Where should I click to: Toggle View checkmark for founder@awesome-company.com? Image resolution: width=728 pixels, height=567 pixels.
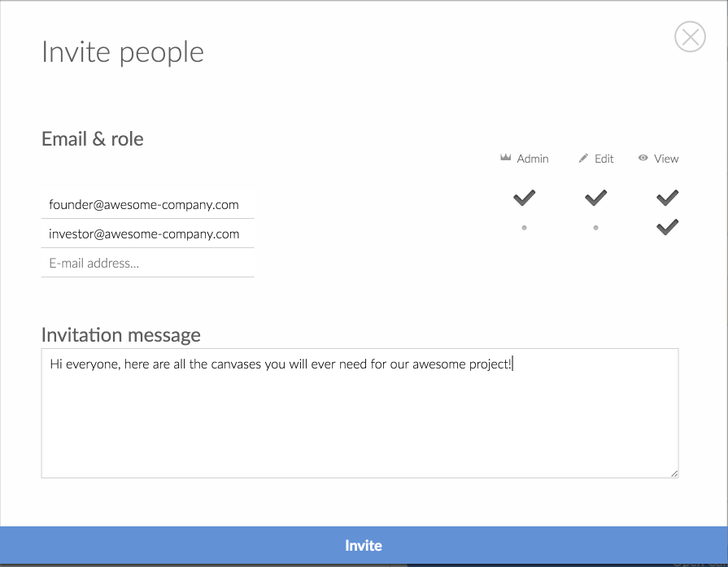(x=667, y=197)
